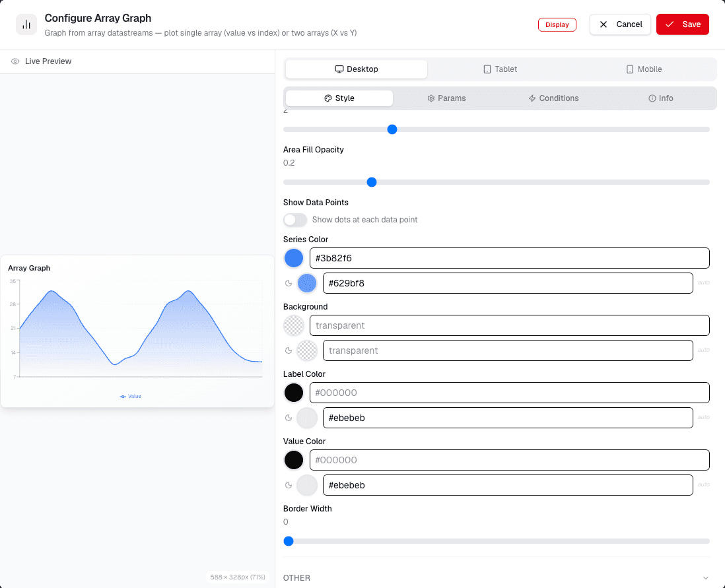Click the moon icon beside Label Color dark value
725x588 pixels.
(x=289, y=418)
